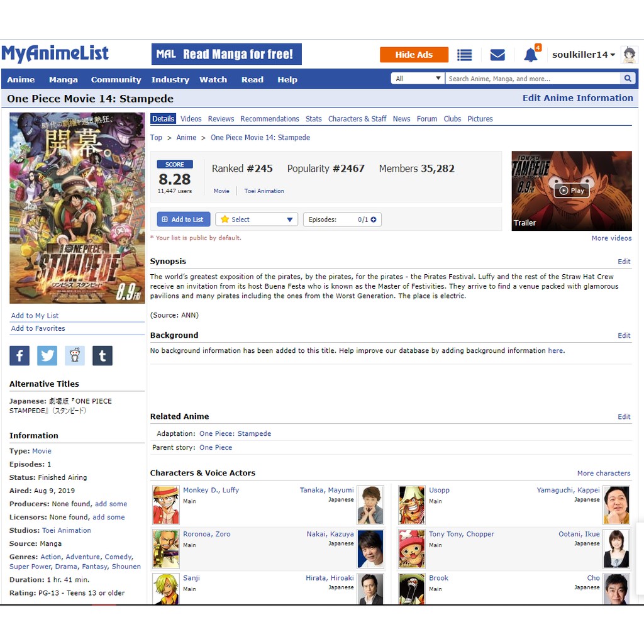Open the notifications bell icon

coord(531,55)
